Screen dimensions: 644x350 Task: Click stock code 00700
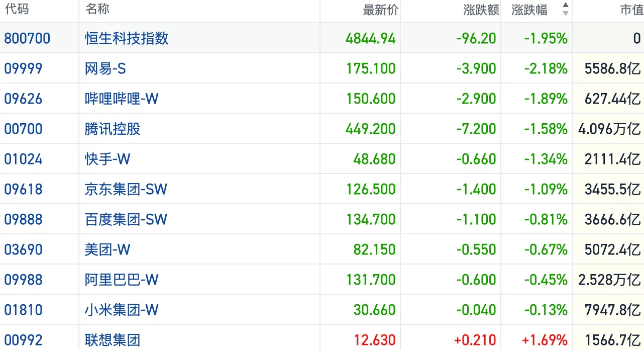tap(24, 129)
